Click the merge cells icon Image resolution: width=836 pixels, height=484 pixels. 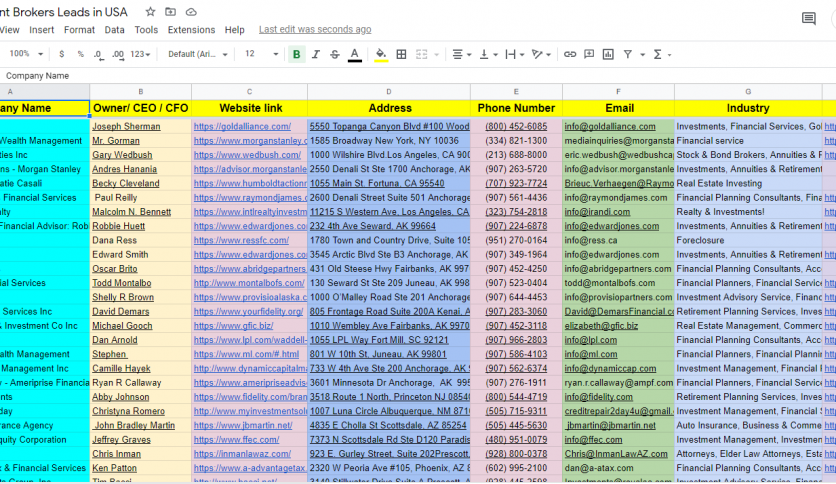pos(422,54)
